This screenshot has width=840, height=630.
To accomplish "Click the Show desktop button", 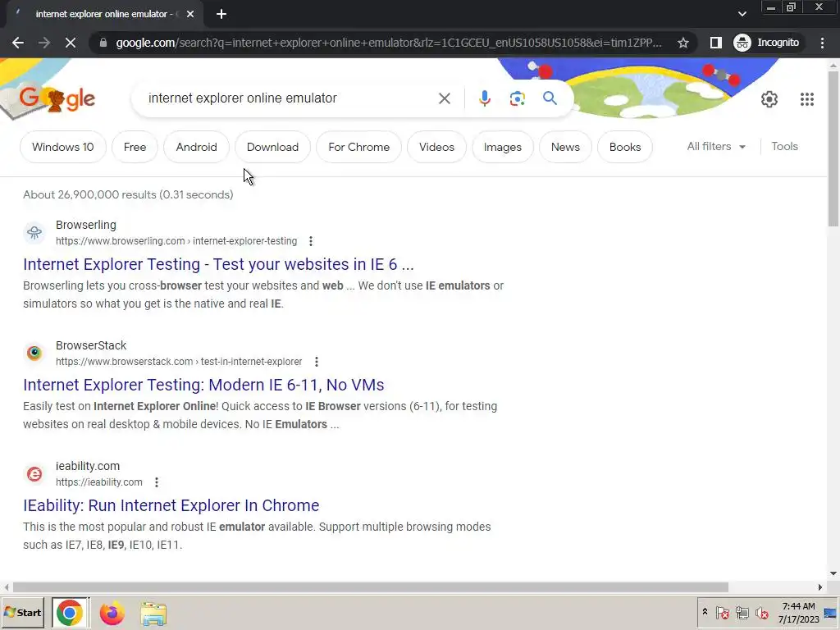I will point(831,613).
